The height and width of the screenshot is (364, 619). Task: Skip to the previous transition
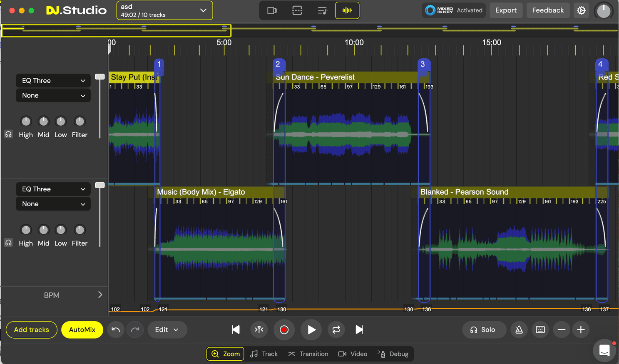click(x=236, y=329)
